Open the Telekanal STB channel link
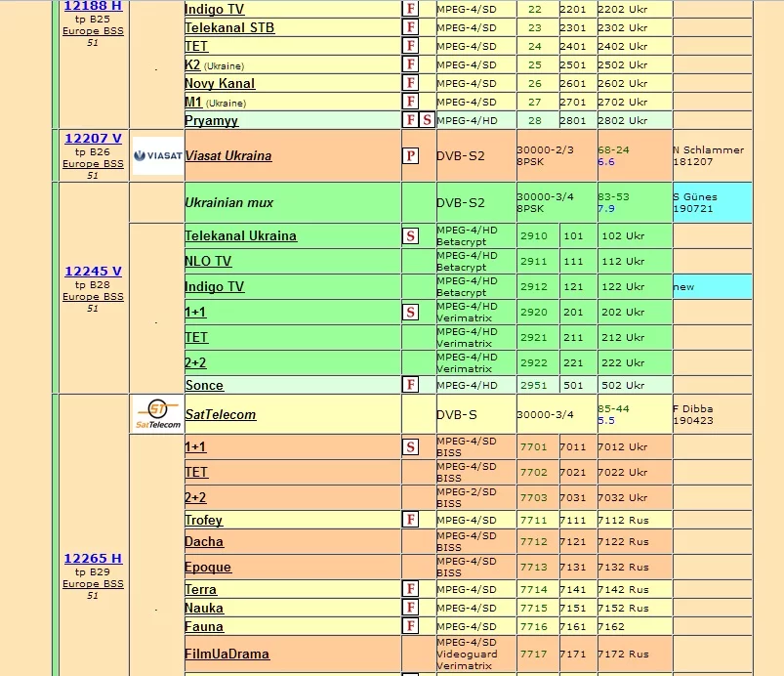The width and height of the screenshot is (784, 676). (229, 28)
